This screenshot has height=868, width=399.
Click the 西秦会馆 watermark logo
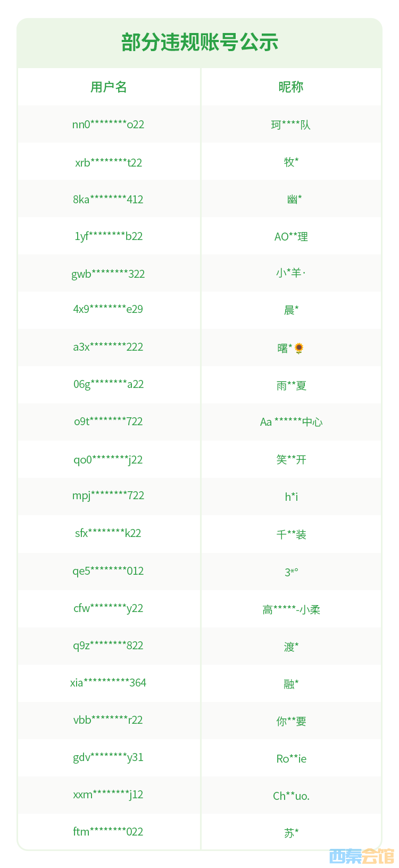tap(361, 856)
